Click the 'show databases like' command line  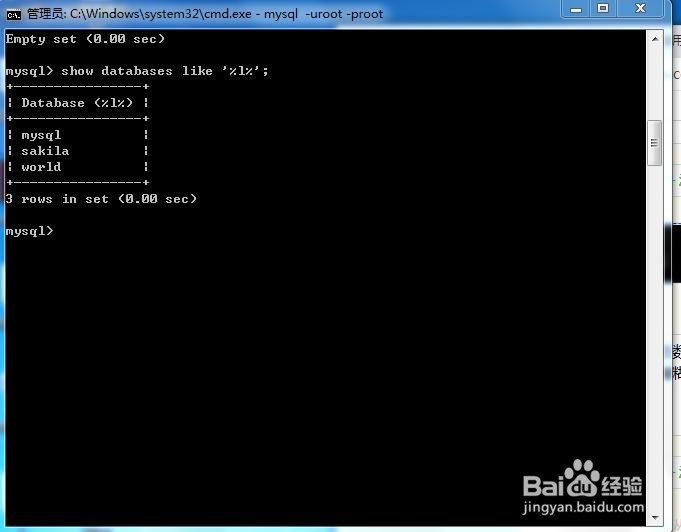[x=137, y=71]
